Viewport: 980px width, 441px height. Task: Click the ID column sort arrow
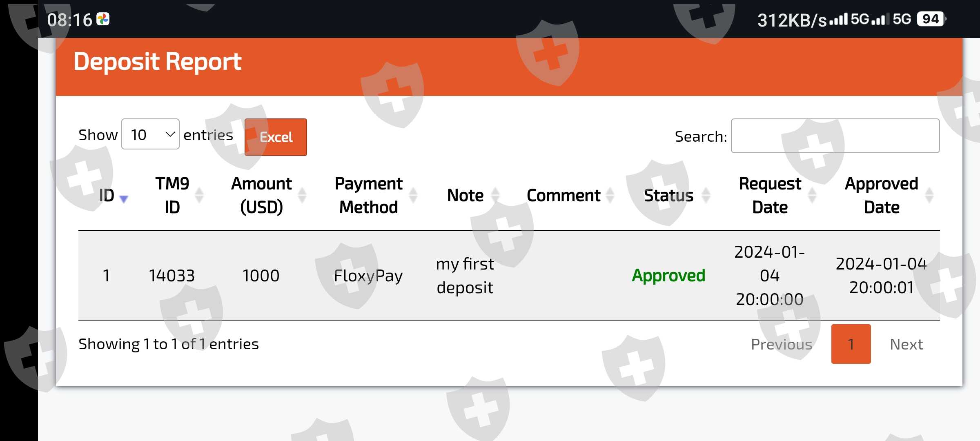click(123, 198)
